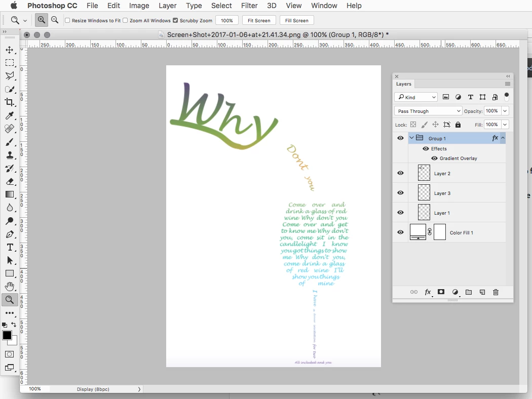Uncheck Scrubby Zoom checkbox
The image size is (532, 399).
point(175,20)
